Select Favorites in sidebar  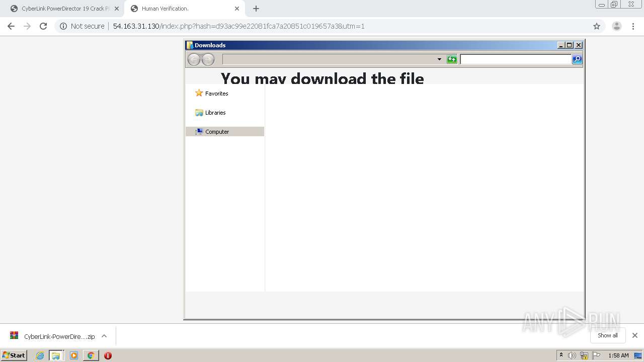tap(212, 94)
